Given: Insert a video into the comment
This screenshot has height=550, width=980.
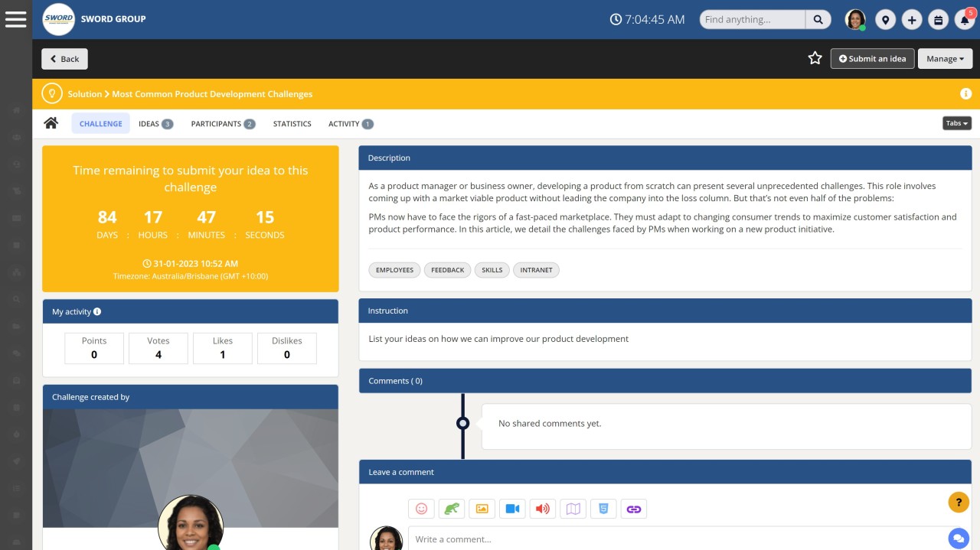Looking at the screenshot, I should coord(512,508).
